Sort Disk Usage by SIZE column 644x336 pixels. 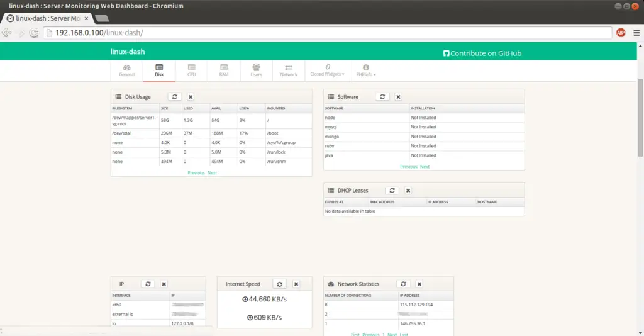[170, 108]
